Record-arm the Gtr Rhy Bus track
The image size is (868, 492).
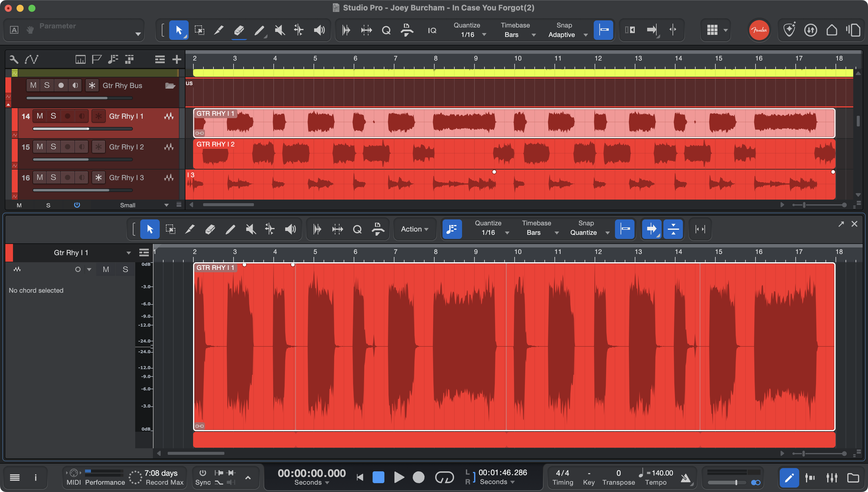point(61,85)
